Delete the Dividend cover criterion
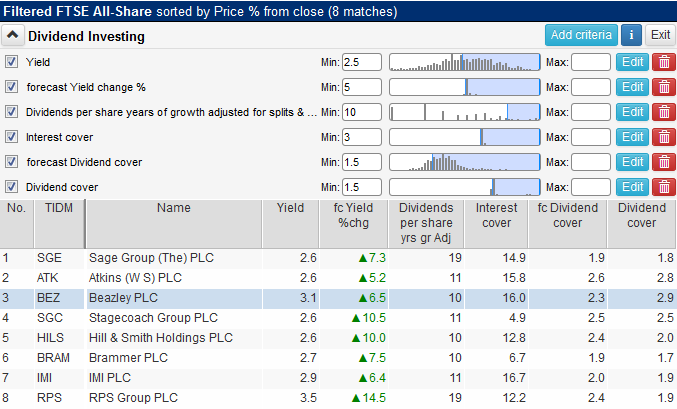Screen dimensions: 677x409 (x=664, y=187)
